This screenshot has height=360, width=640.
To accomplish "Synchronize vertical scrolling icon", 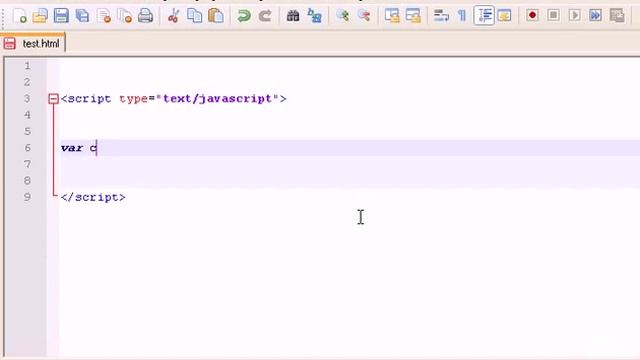I will point(392,16).
